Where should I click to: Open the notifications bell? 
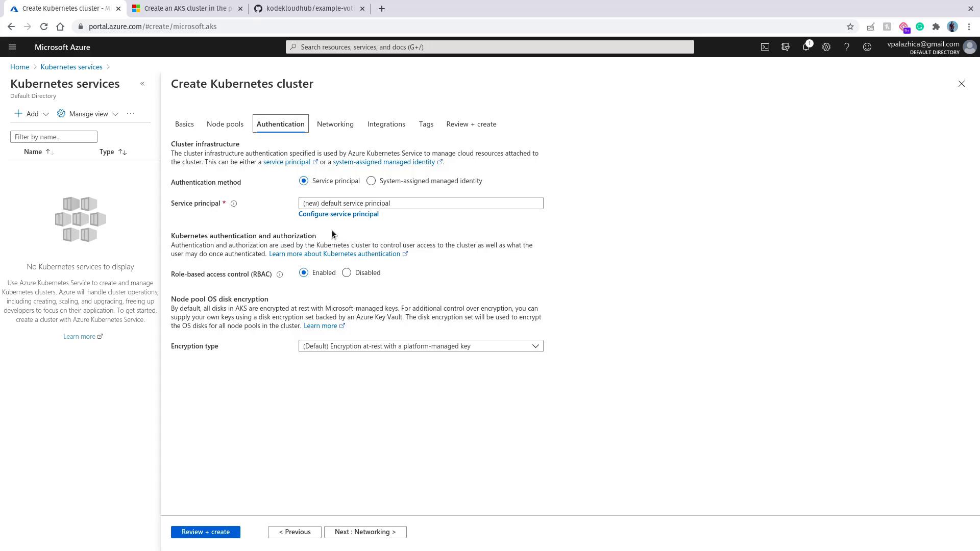tap(806, 47)
